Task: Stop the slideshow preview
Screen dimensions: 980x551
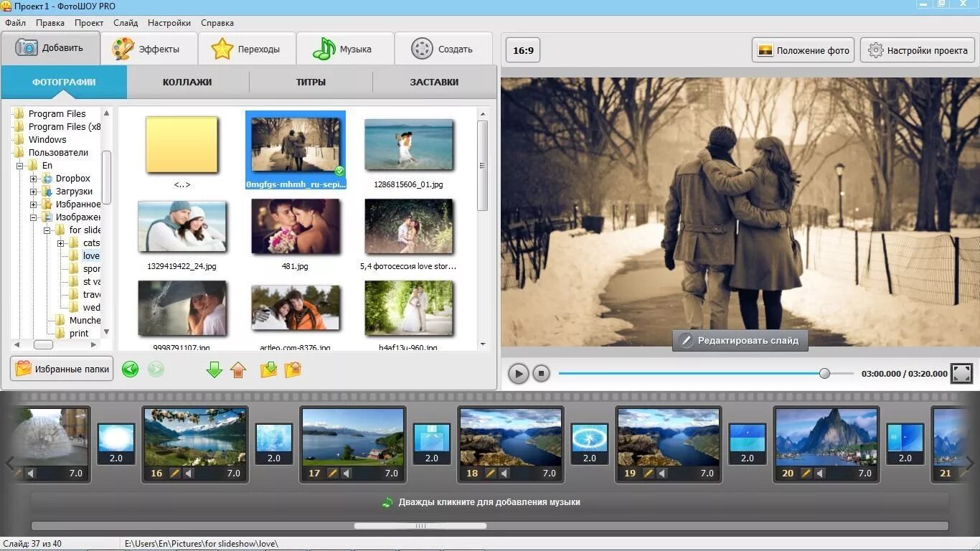Action: [542, 373]
